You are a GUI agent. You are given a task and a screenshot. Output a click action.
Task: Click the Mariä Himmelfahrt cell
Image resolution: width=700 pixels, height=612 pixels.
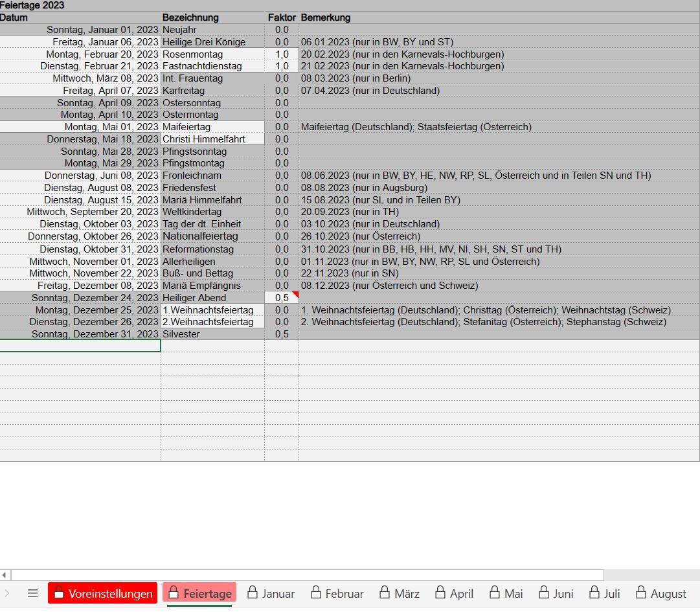pos(212,199)
